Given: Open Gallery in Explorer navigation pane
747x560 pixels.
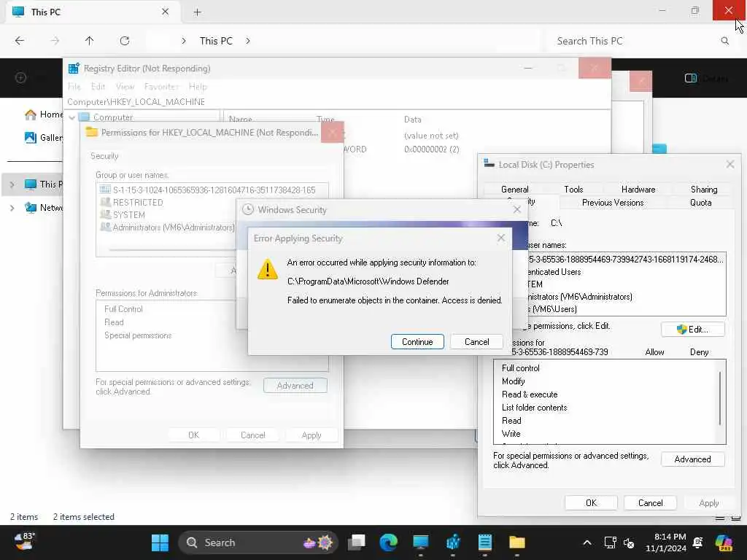Looking at the screenshot, I should tap(44, 138).
